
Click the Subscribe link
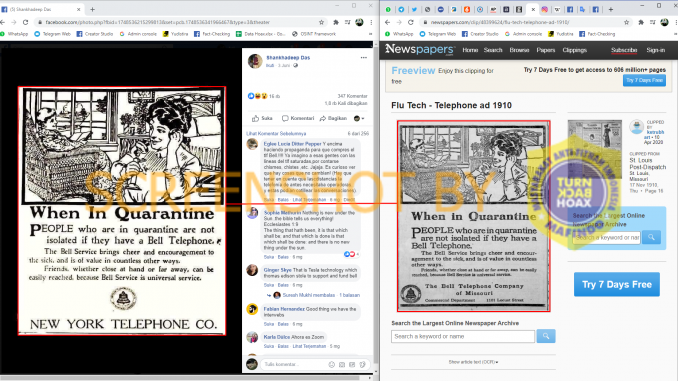click(624, 50)
